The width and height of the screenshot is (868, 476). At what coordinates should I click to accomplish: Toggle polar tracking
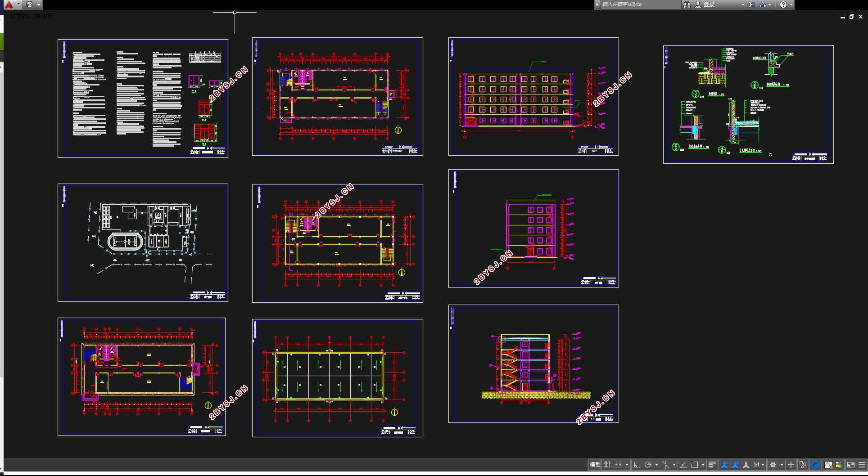648,465
